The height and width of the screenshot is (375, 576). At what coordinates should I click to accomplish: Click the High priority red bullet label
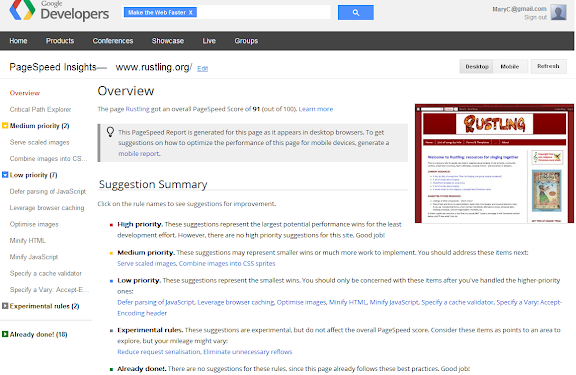[x=139, y=224]
